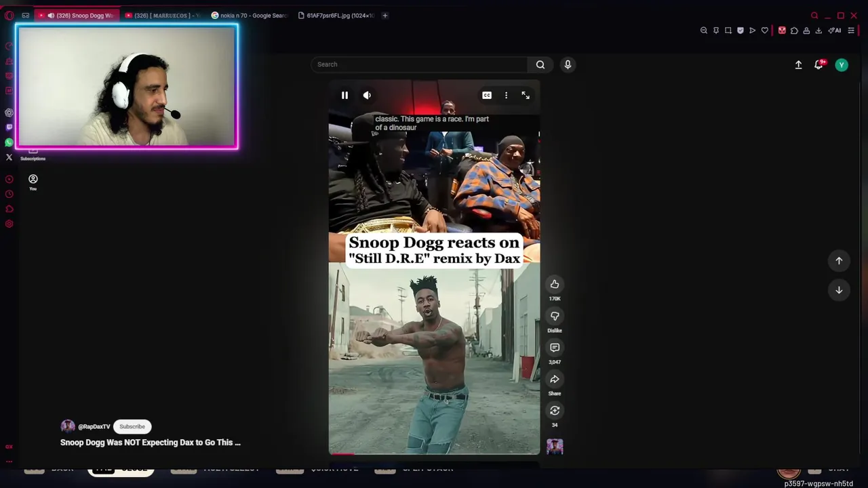Click the red extension icon in toolbar
This screenshot has width=868, height=488.
pos(781,30)
